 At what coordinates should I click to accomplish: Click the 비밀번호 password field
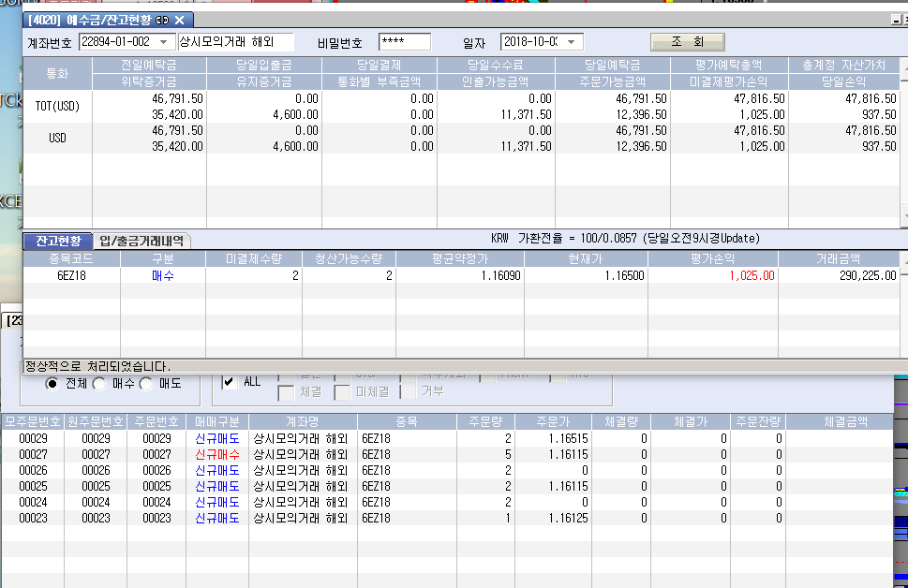pos(404,42)
